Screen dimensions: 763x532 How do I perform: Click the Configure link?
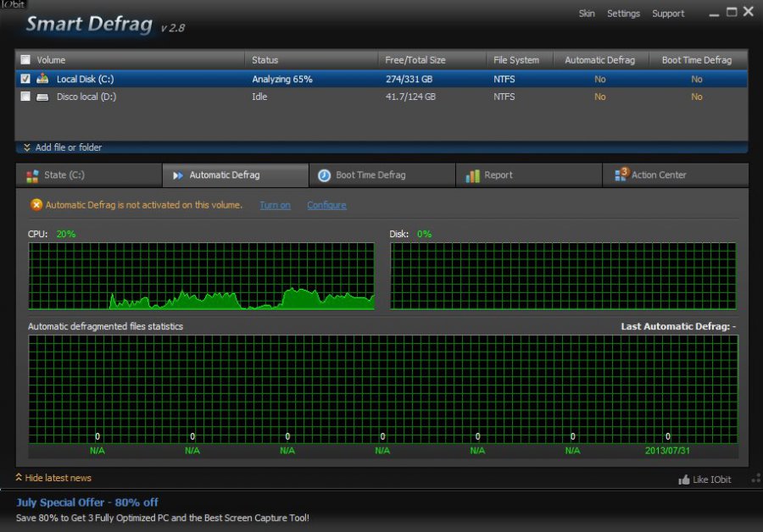pyautogui.click(x=326, y=205)
